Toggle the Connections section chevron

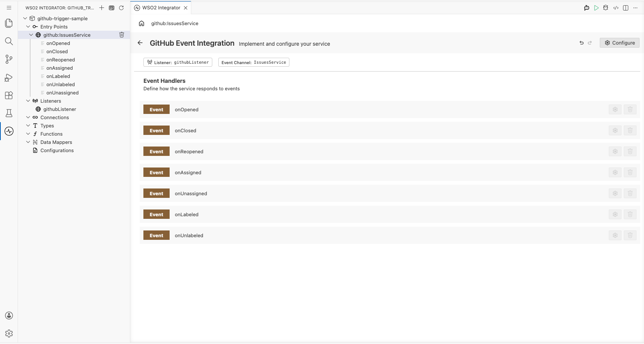click(x=28, y=117)
